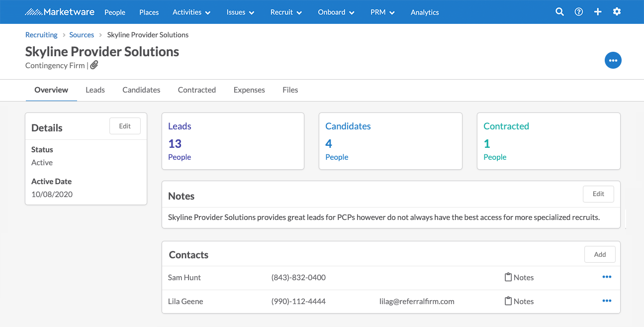Expand the Recruit dropdown menu
This screenshot has width=644, height=327.
286,12
